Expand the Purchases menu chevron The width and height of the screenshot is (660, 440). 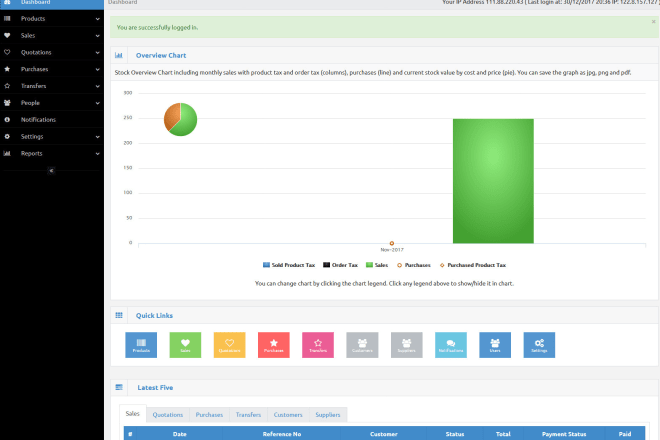coord(97,69)
